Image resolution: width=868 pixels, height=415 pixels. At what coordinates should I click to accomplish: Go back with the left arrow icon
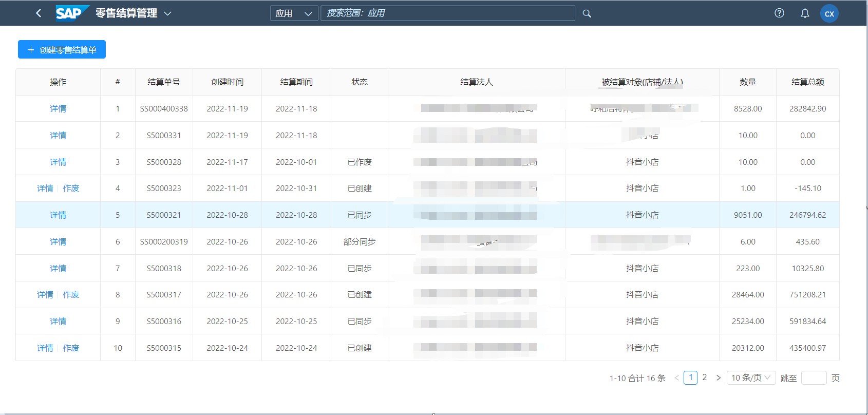[x=39, y=13]
